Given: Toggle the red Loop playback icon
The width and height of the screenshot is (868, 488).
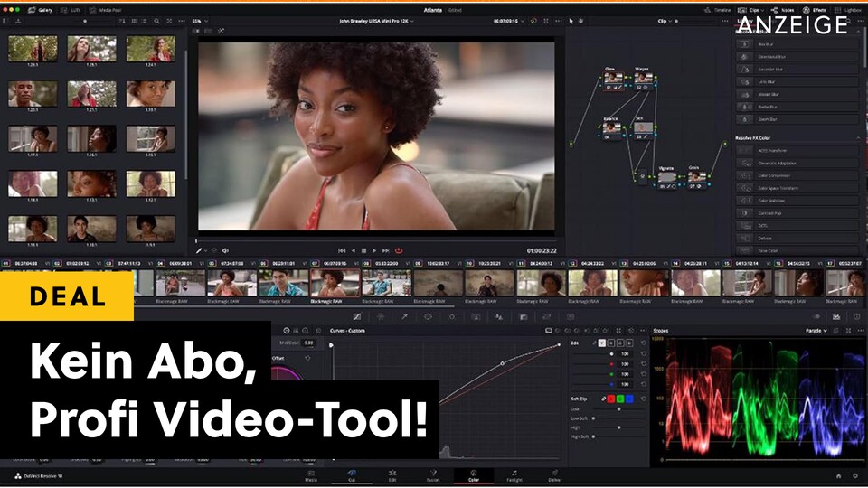Looking at the screenshot, I should [399, 250].
